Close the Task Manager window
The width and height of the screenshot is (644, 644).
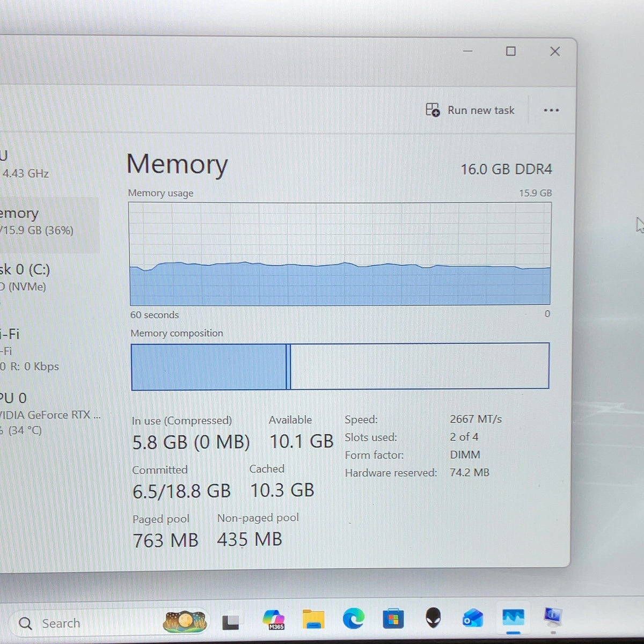(x=555, y=52)
